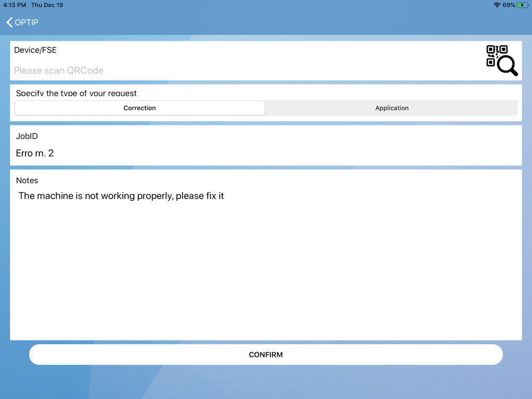Image resolution: width=532 pixels, height=399 pixels.
Task: Tap the 'Thu Dec 19' date in status bar
Action: 47,5
